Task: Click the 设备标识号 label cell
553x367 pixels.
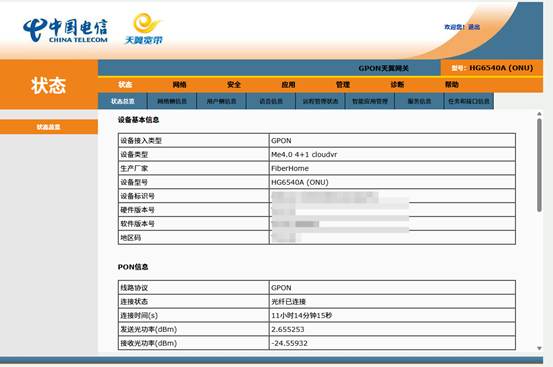Action: click(194, 196)
